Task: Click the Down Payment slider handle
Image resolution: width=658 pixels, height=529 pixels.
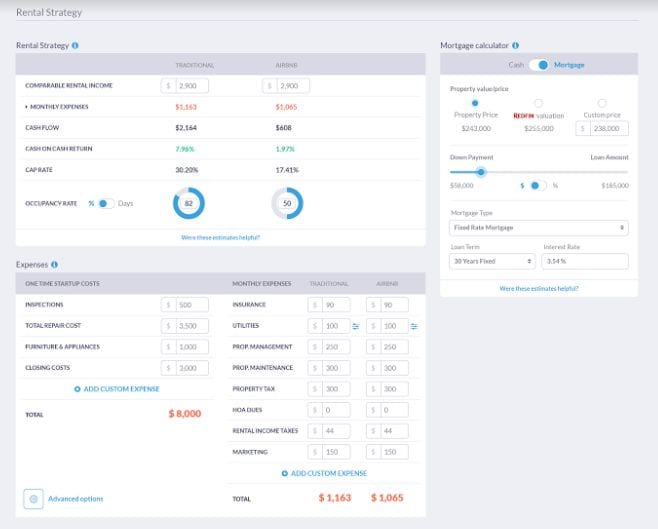Action: [x=481, y=171]
